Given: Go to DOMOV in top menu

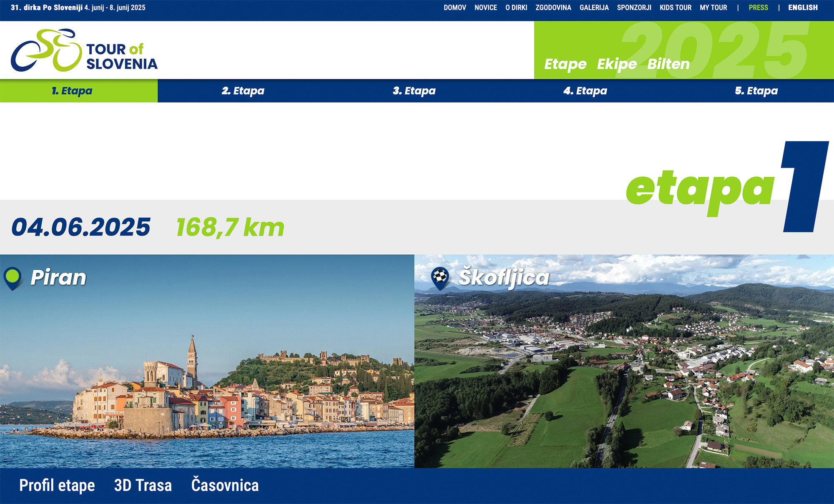Looking at the screenshot, I should 455,8.
